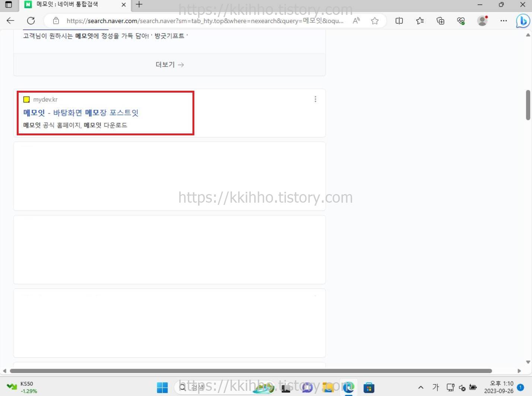
Task: Click the 방긋기프트 ad description text
Action: [x=105, y=36]
